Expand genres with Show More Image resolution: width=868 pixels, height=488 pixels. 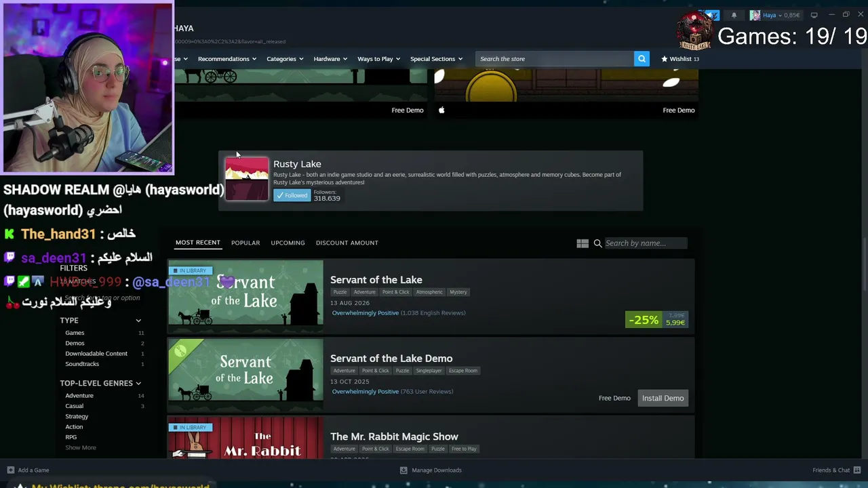coord(81,447)
